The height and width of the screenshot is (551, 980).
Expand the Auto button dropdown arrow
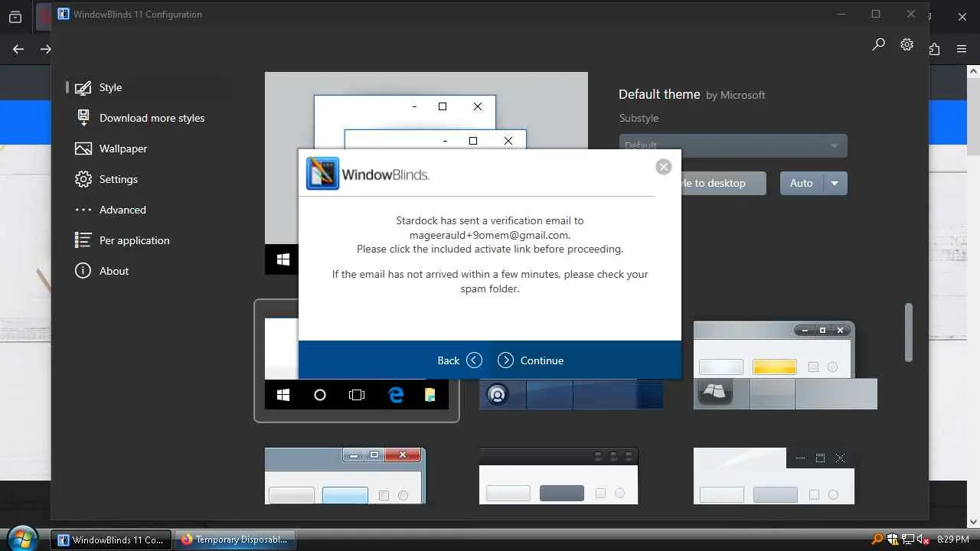(835, 183)
